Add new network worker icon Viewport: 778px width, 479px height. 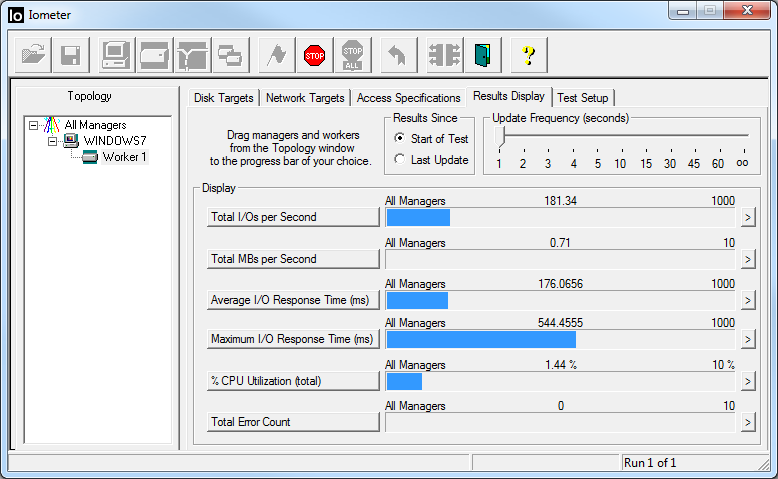coord(193,55)
